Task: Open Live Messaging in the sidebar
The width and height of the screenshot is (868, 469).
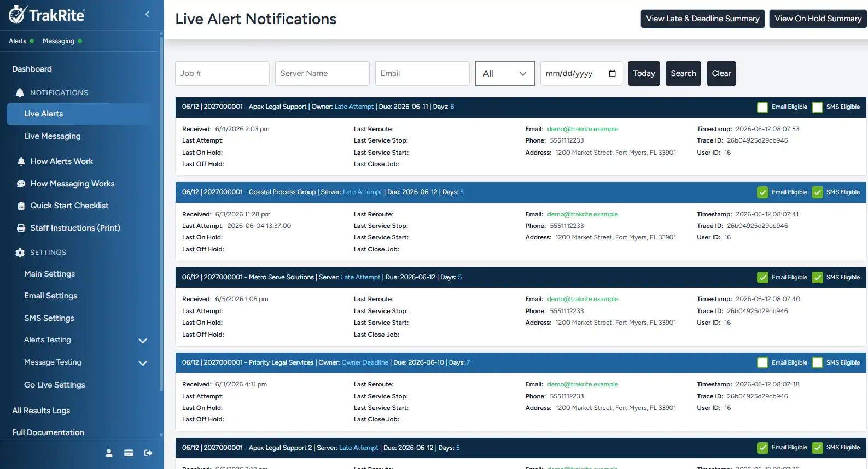Action: (x=52, y=136)
